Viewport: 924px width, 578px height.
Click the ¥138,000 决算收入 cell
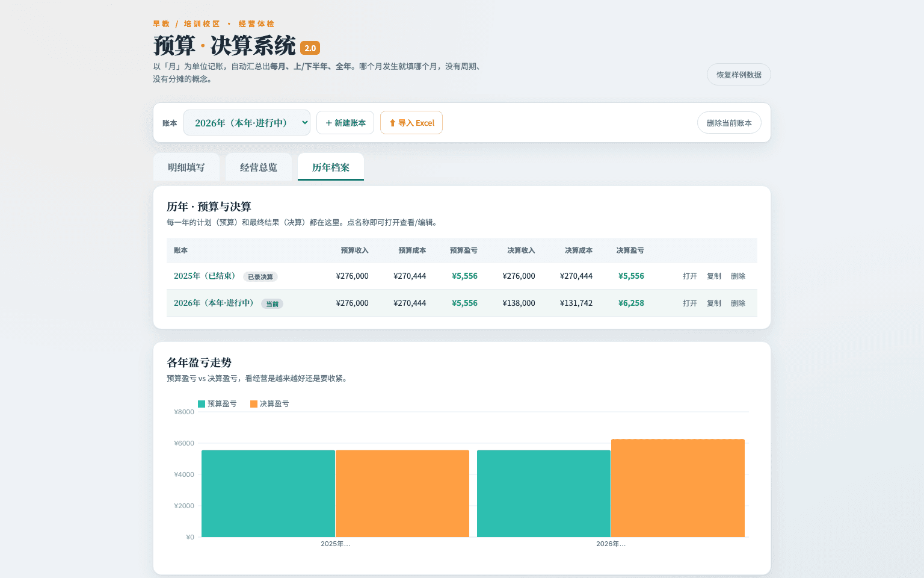click(x=519, y=303)
